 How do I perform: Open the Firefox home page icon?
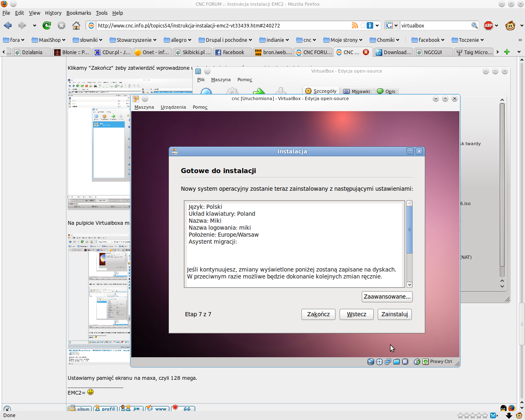coord(76,25)
